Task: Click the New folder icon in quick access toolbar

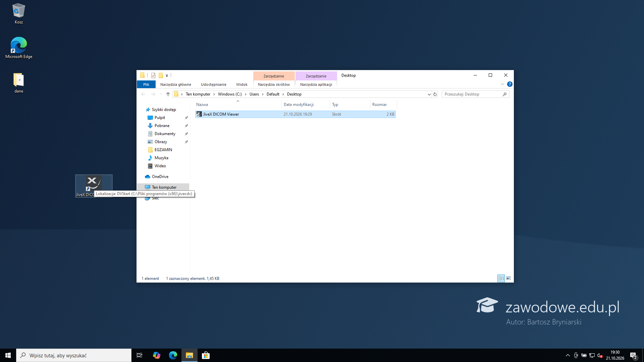Action: pyautogui.click(x=161, y=75)
